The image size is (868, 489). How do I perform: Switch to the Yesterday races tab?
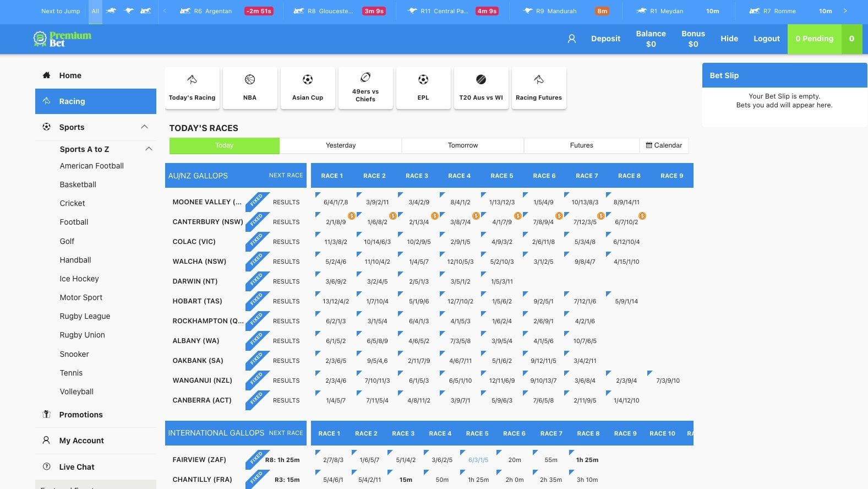click(341, 145)
